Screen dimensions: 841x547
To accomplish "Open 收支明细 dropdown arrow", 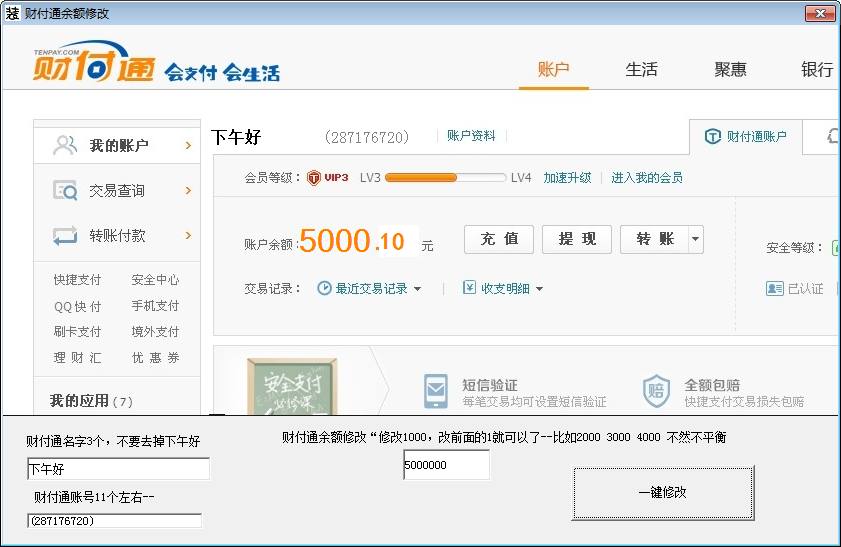I will click(540, 289).
